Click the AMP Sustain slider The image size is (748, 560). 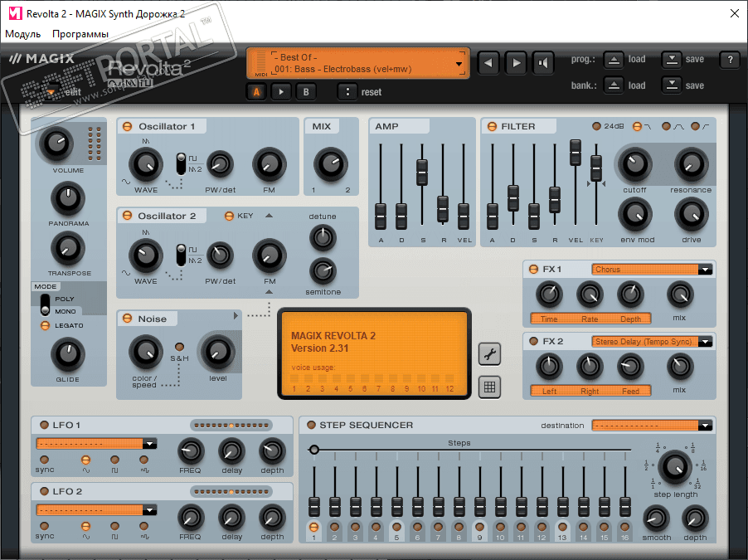point(422,172)
